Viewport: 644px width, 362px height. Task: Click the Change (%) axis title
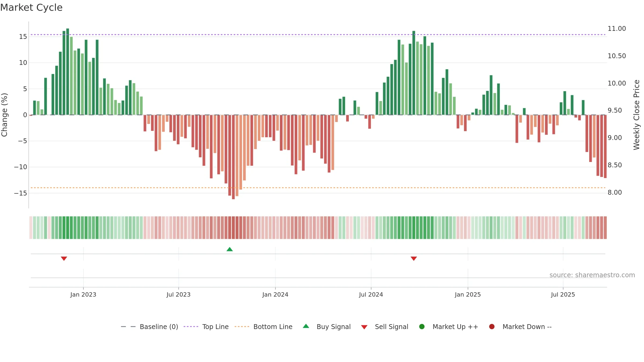click(5, 115)
